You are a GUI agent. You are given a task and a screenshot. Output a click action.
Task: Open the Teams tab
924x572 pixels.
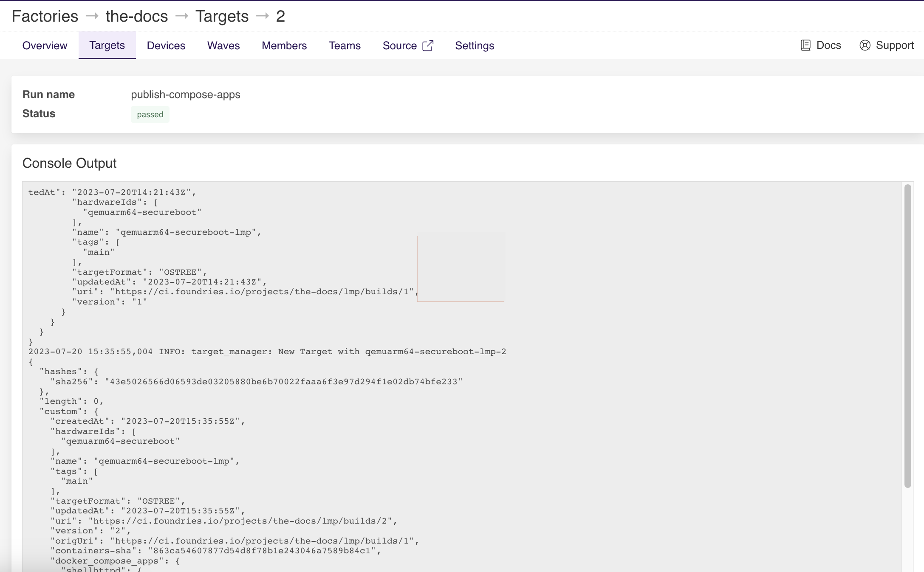[345, 45]
